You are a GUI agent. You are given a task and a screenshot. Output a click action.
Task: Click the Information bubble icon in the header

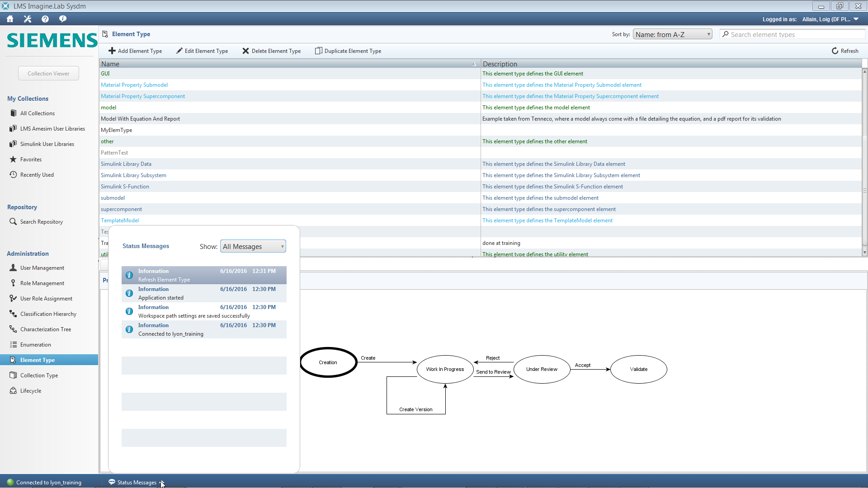click(x=62, y=19)
